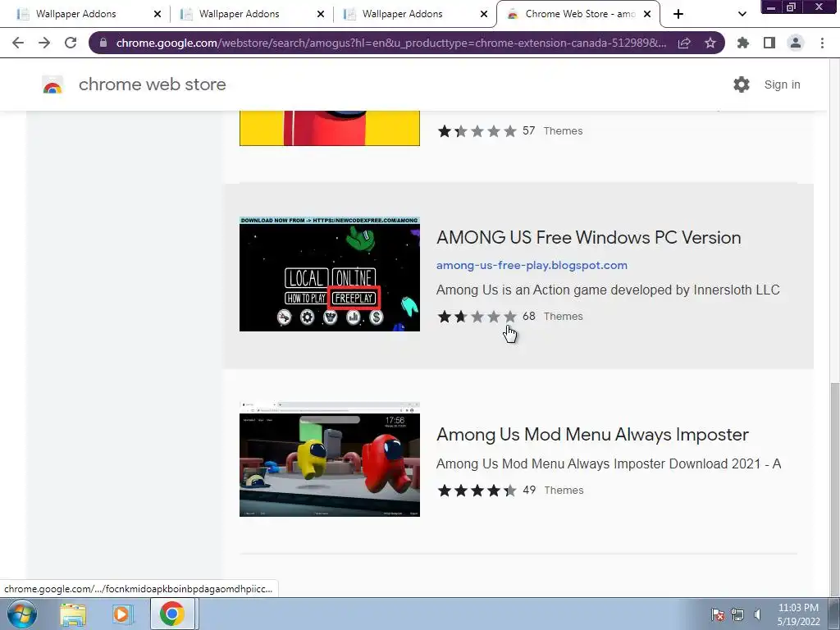Go forward to the next page
Viewport: 840px width, 630px height.
(x=44, y=43)
